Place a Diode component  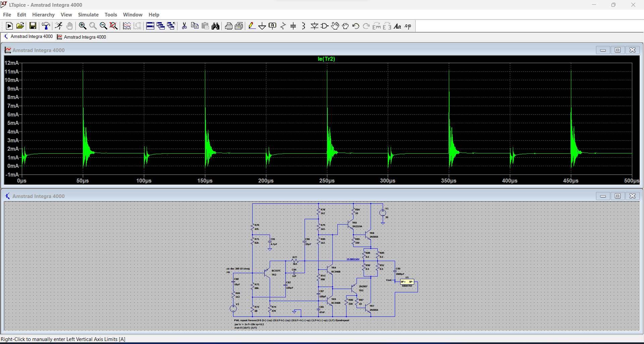coord(314,26)
